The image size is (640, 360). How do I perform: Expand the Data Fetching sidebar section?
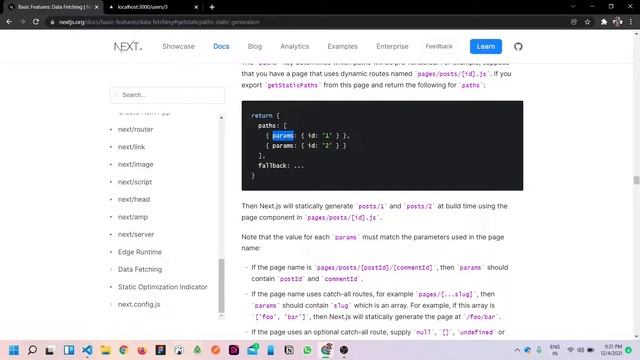(140, 269)
